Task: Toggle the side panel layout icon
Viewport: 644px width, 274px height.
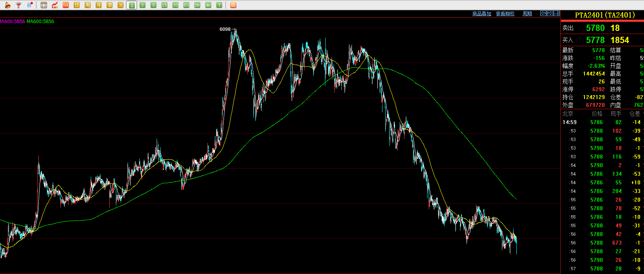Action: [x=556, y=13]
